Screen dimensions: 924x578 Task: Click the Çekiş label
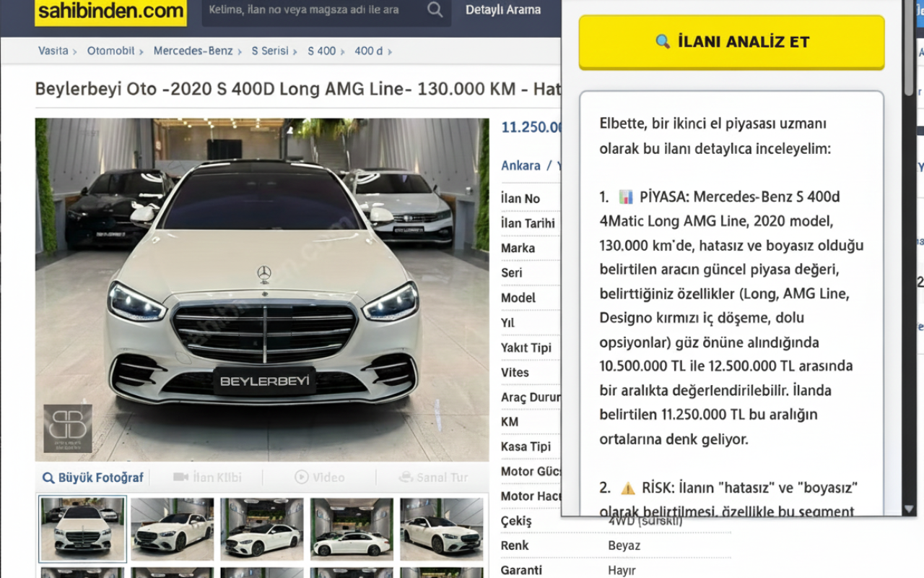[x=516, y=521]
